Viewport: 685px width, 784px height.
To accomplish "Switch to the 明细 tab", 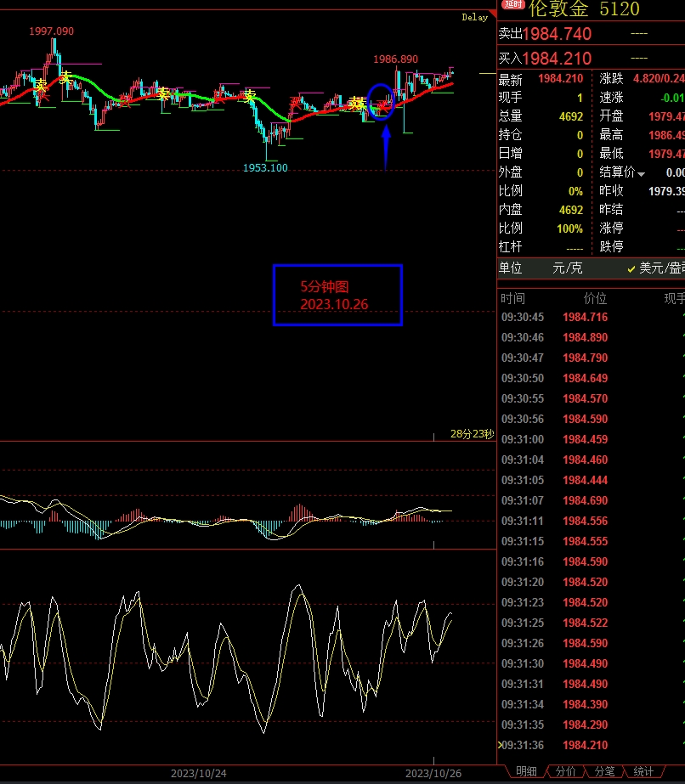I will pyautogui.click(x=526, y=771).
